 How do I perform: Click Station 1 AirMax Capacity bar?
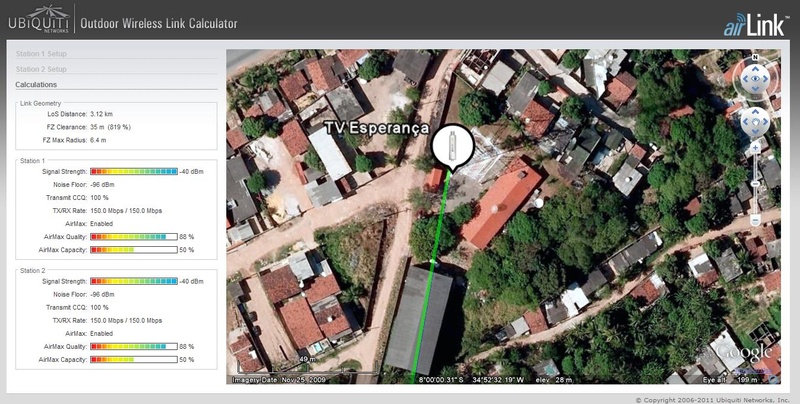coord(134,250)
